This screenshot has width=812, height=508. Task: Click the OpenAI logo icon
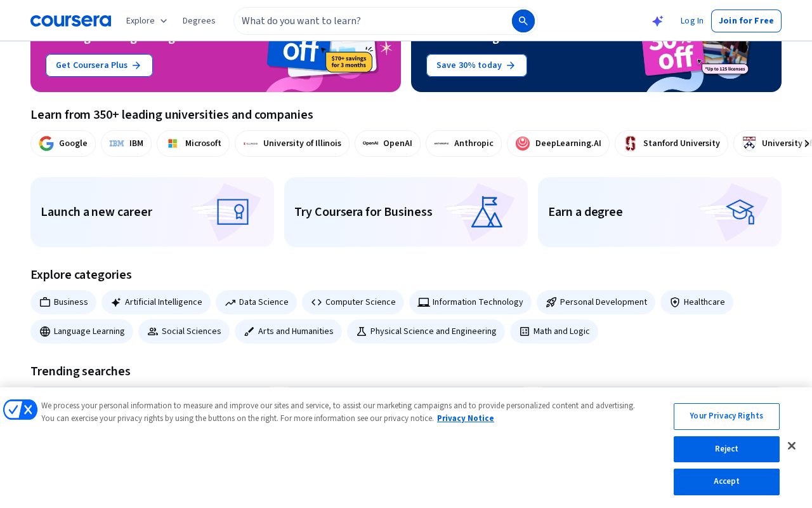[370, 144]
